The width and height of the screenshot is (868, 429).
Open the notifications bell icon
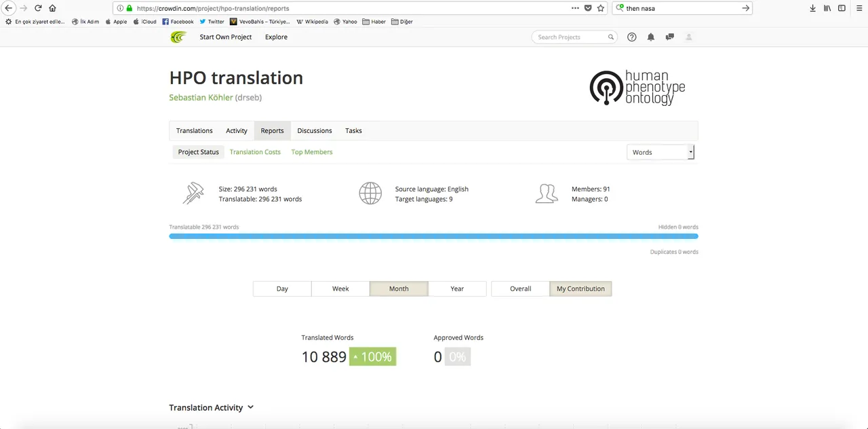[651, 37]
